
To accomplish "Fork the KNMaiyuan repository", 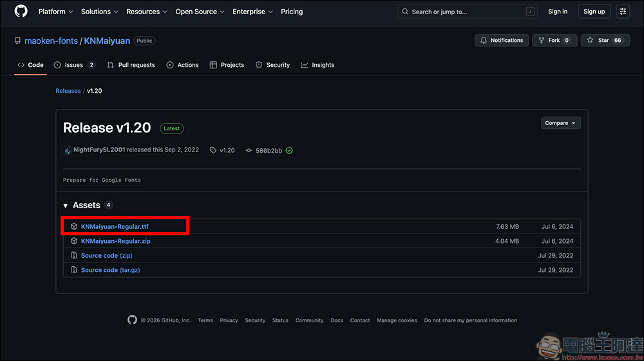I will (x=553, y=41).
